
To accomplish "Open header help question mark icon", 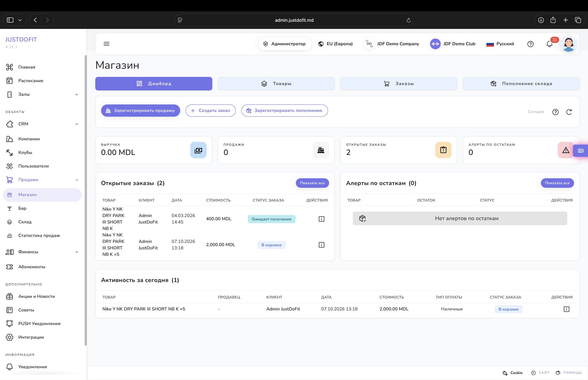I will coord(530,44).
